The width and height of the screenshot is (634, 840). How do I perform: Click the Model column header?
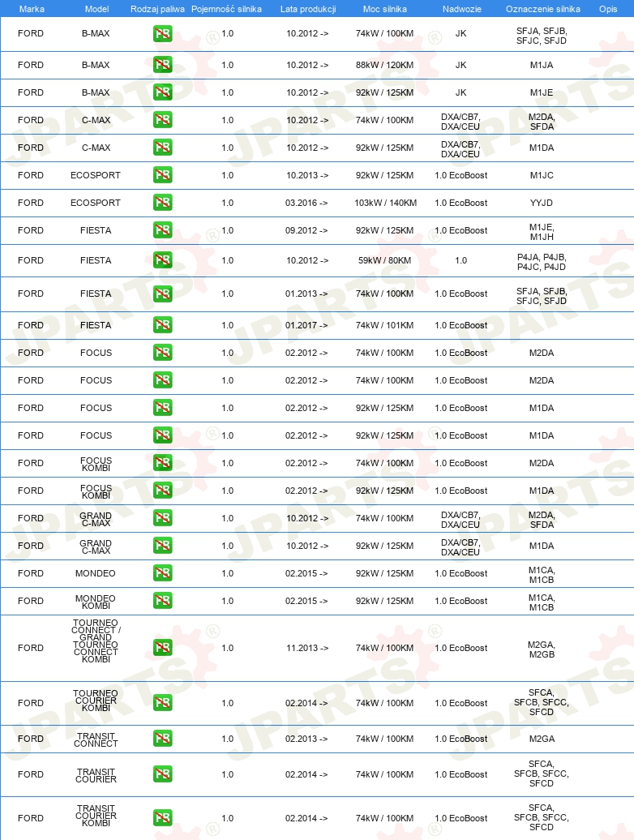[x=97, y=9]
